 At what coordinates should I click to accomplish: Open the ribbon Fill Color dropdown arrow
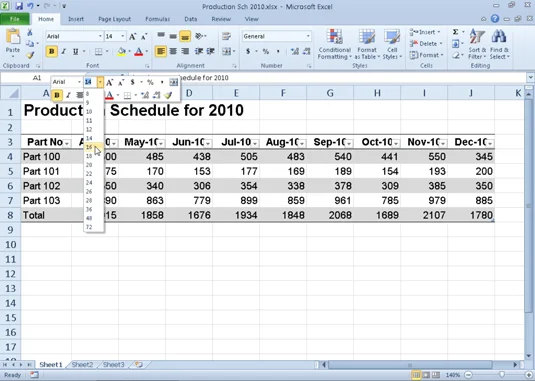click(x=129, y=52)
